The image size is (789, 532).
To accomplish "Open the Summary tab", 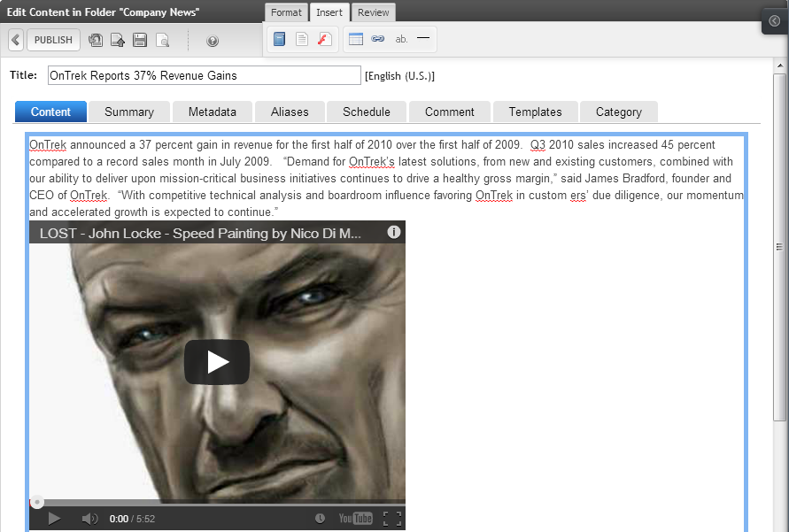I will (129, 112).
